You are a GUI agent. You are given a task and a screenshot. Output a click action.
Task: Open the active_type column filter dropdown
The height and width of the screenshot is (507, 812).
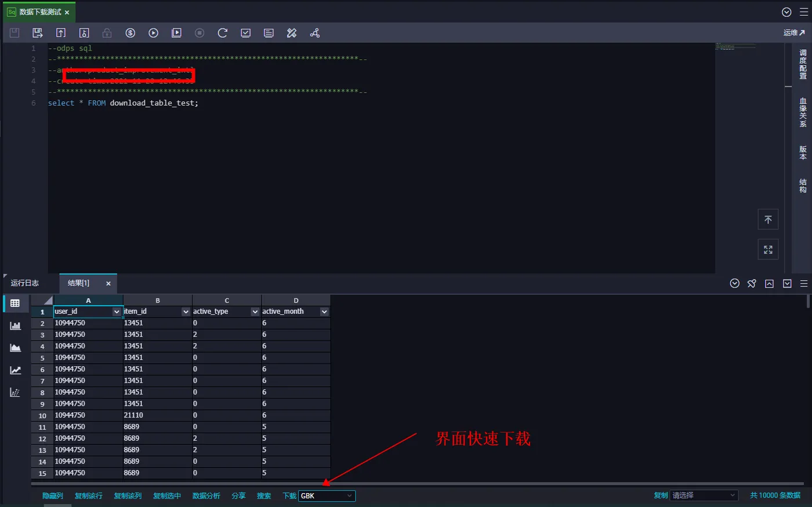tap(255, 312)
